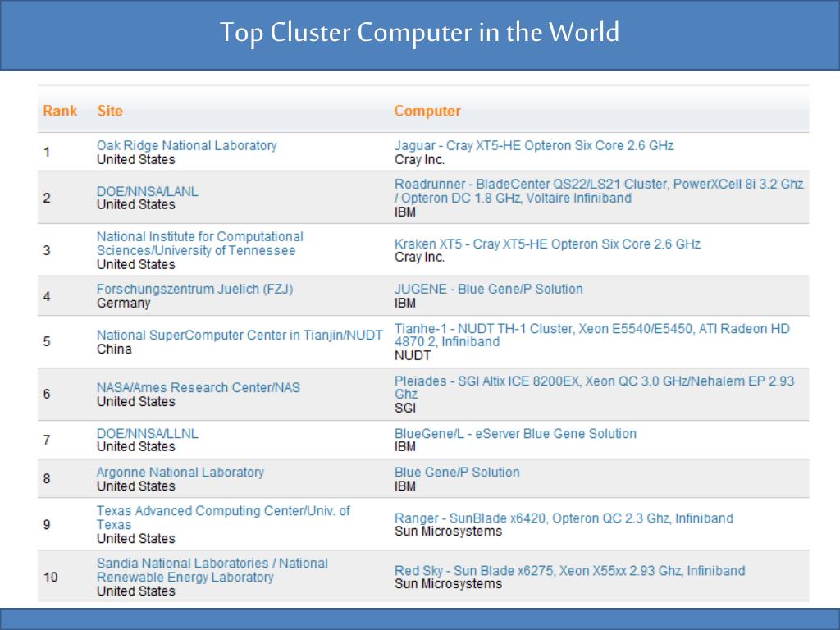Click rank number 4 cell

click(47, 296)
